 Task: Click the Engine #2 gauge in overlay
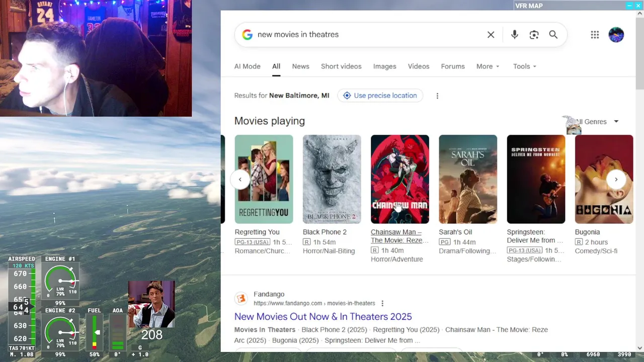pyautogui.click(x=60, y=333)
